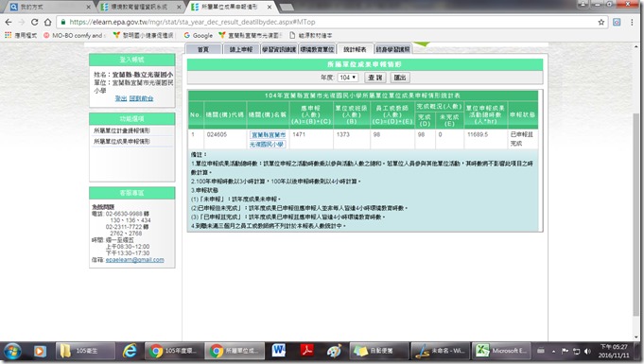The image size is (644, 364).
Task: Open the Paint icon on the taskbar
Action: click(335, 352)
